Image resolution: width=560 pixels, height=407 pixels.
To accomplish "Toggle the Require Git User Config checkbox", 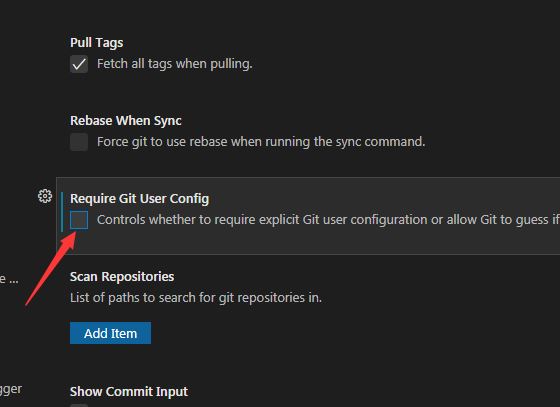I will tap(79, 220).
